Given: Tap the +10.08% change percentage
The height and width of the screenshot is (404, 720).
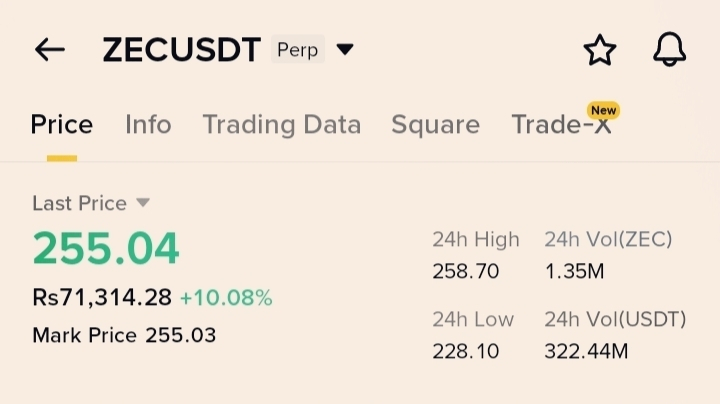Looking at the screenshot, I should coord(226,298).
